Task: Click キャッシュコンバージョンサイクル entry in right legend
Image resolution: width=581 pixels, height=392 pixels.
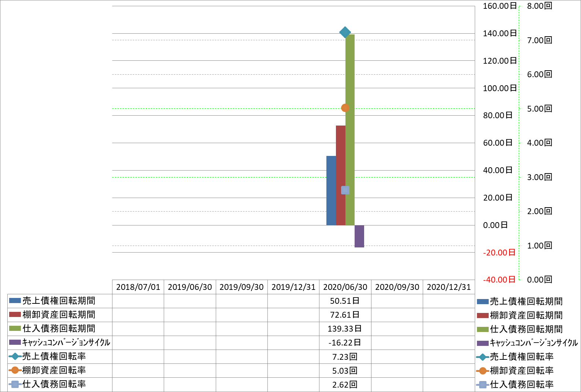Action: pos(528,343)
